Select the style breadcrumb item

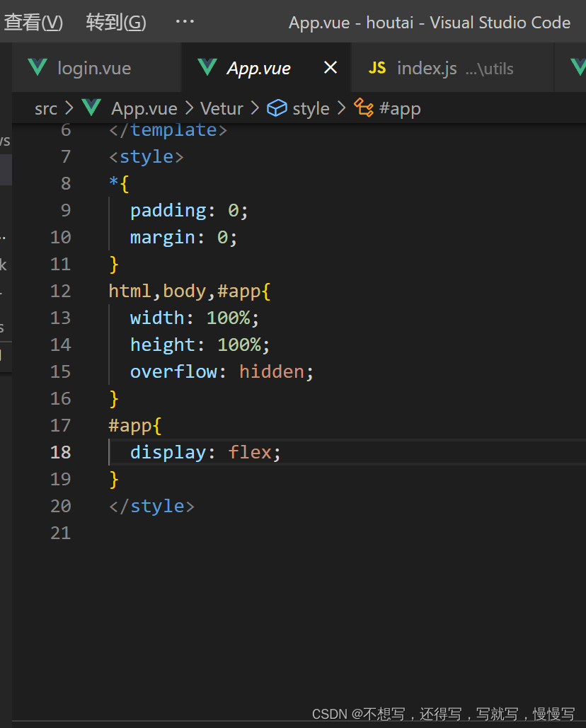pyautogui.click(x=311, y=108)
